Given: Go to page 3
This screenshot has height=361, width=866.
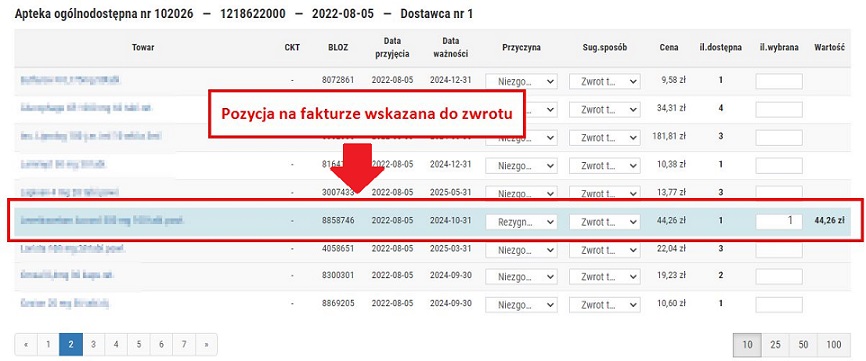Looking at the screenshot, I should [x=93, y=344].
